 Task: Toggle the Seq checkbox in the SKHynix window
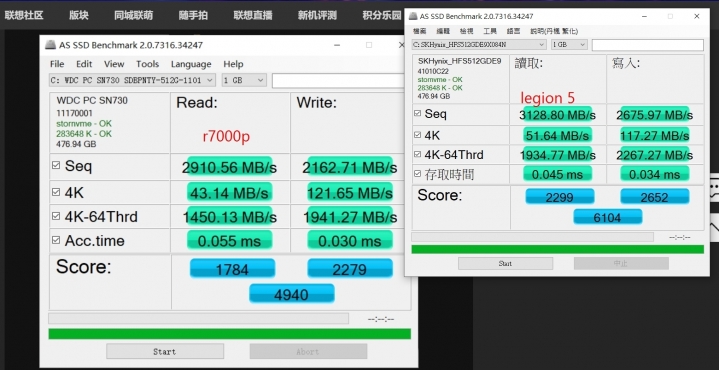(417, 113)
